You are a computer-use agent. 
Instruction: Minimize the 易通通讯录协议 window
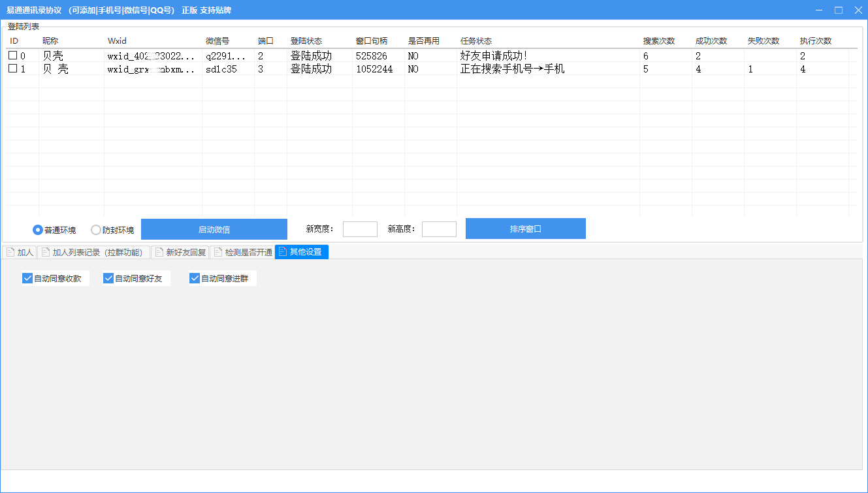tap(818, 10)
